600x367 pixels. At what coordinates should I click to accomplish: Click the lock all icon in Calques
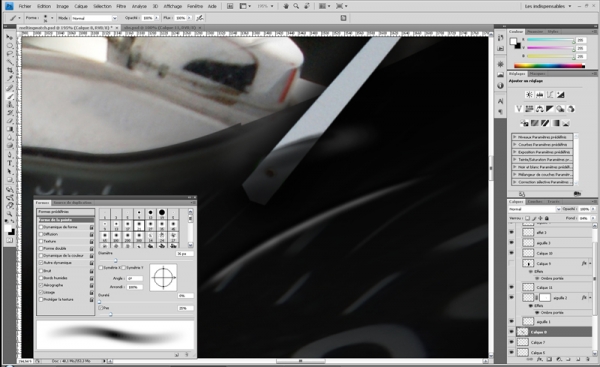coord(547,218)
